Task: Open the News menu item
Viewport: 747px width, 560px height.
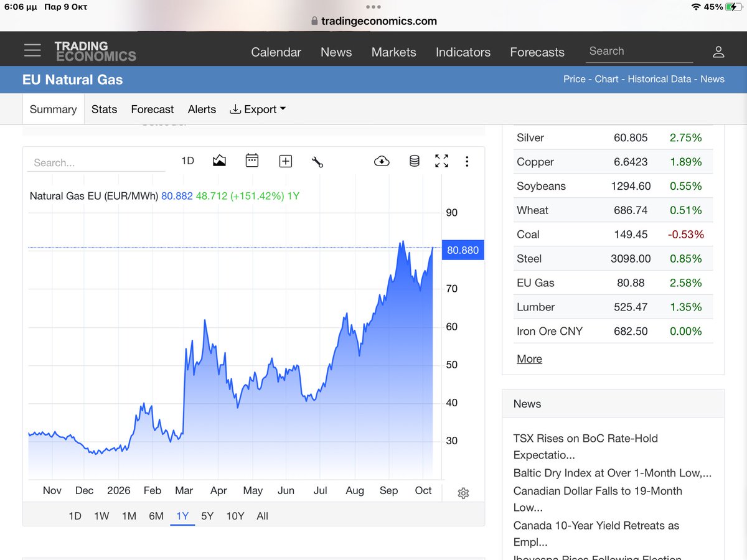Action: tap(336, 52)
